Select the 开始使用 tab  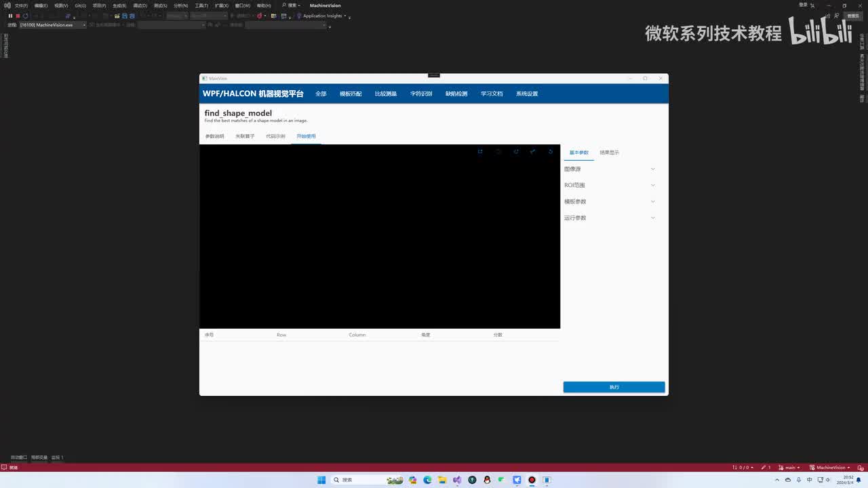(x=306, y=136)
